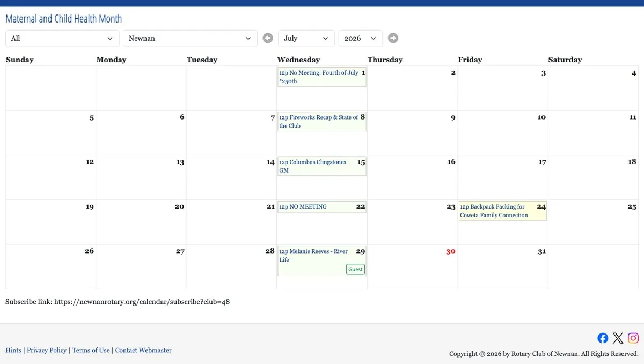Go to the next month arrow

point(393,38)
